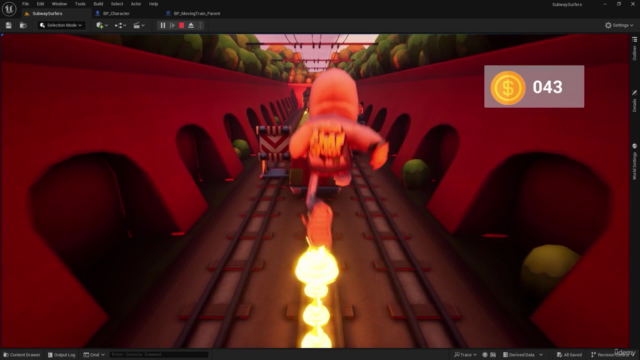
Task: Click the coin counter showing 043
Action: [547, 87]
